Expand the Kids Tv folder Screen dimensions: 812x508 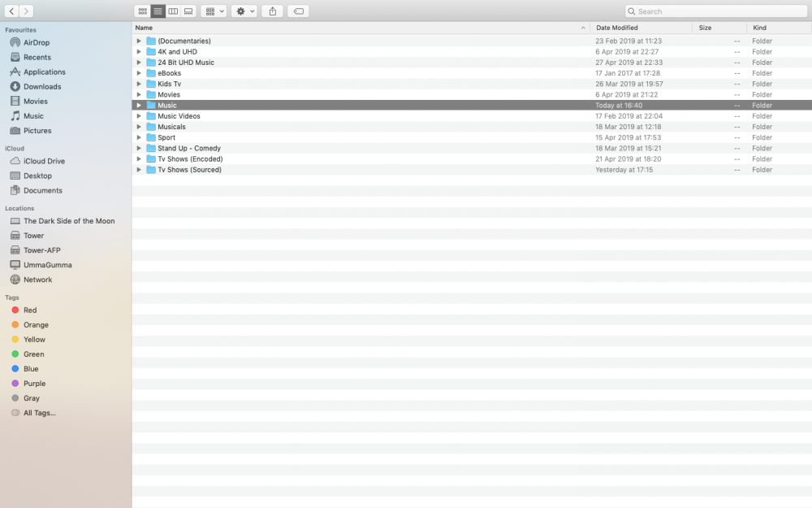coord(139,84)
